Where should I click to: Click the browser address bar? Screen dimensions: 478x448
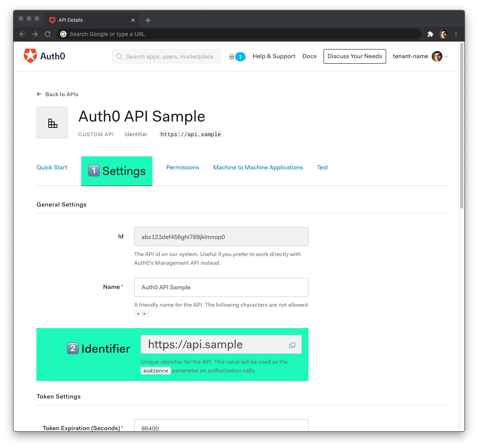click(239, 34)
